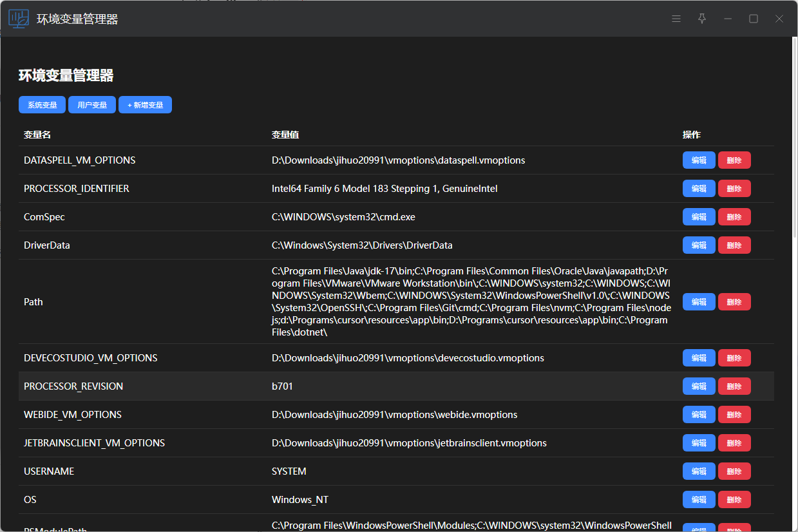Edit the DATASPELL_VM_OPTIONS variable
The height and width of the screenshot is (532, 798).
click(x=699, y=160)
